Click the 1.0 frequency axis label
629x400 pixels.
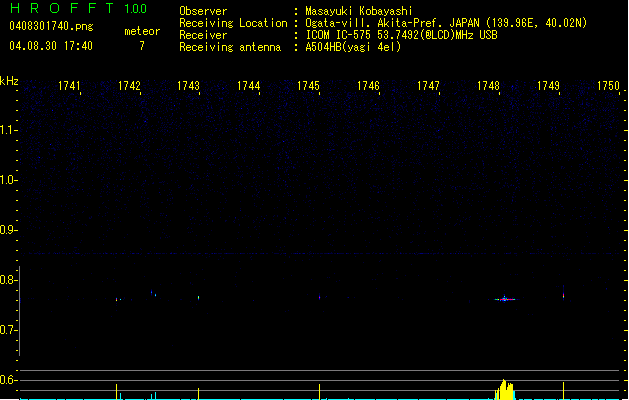tap(7, 180)
